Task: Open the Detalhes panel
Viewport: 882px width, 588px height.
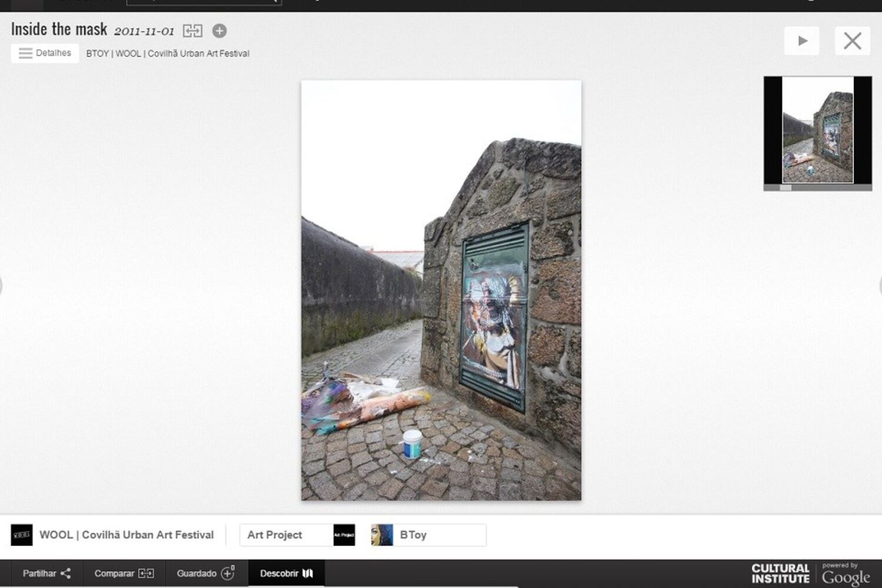Action: click(x=45, y=53)
